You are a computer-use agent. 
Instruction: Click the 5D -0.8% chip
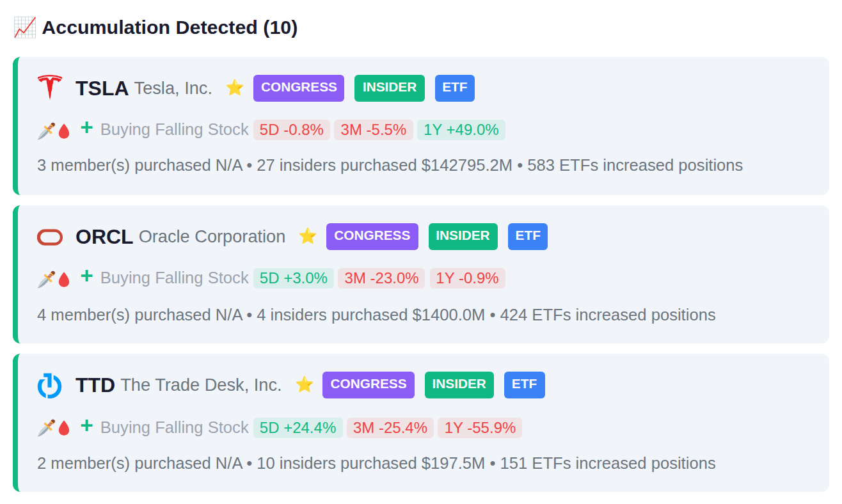292,130
